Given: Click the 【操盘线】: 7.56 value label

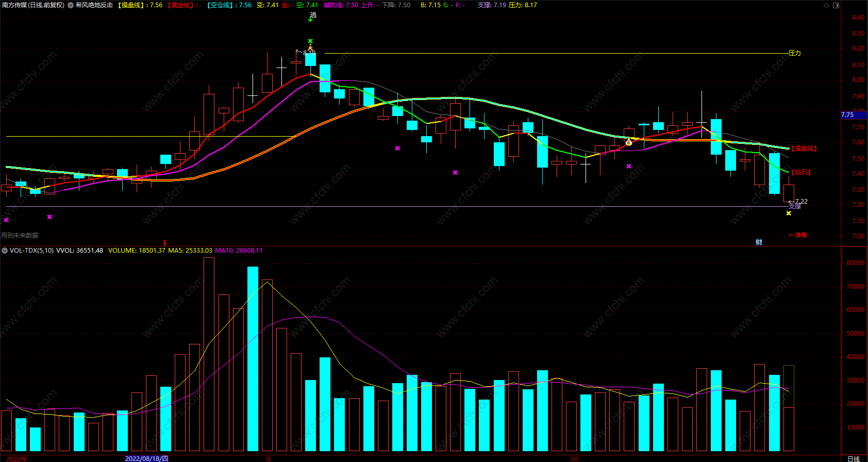Looking at the screenshot, I should (x=140, y=5).
